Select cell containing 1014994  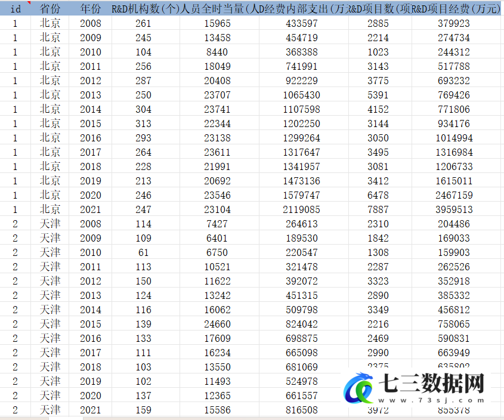[x=456, y=138]
